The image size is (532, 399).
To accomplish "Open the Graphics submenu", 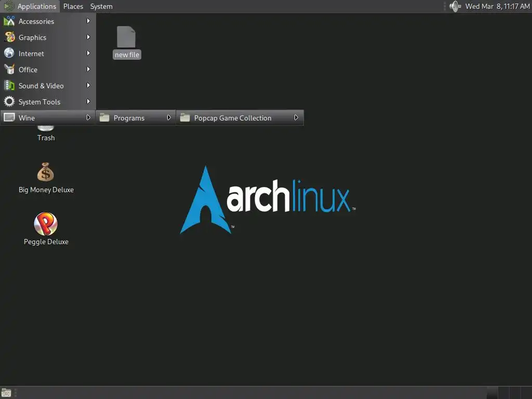I will [48, 37].
